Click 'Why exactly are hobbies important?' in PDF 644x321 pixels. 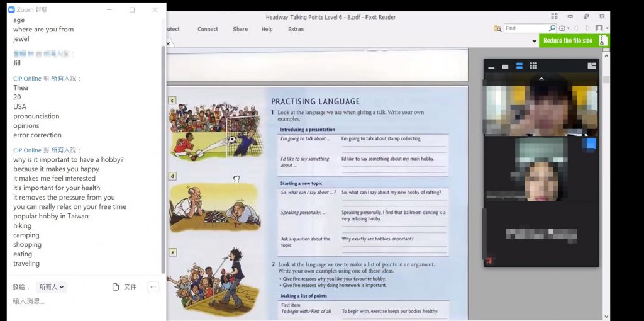click(x=377, y=239)
